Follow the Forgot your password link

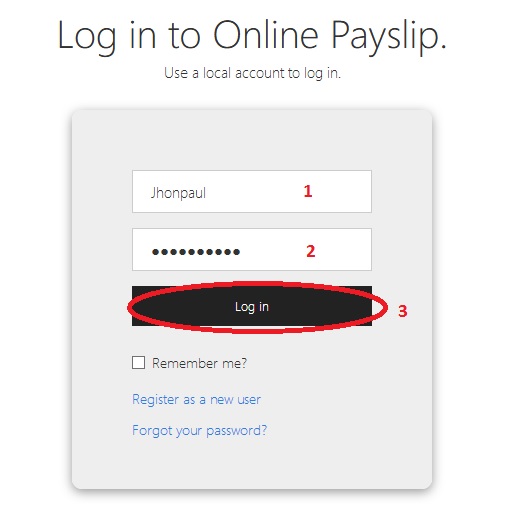point(199,430)
